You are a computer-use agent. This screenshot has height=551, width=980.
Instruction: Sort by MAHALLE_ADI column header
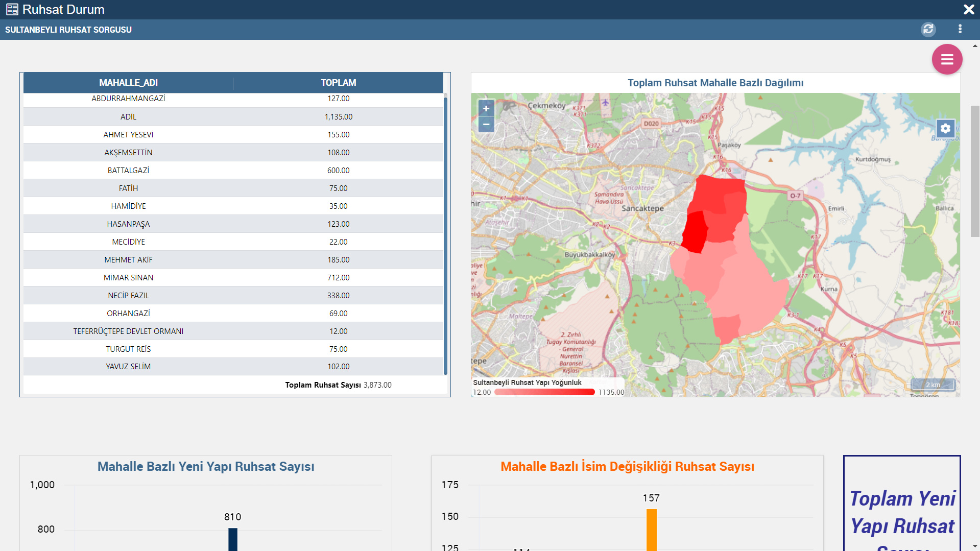128,83
